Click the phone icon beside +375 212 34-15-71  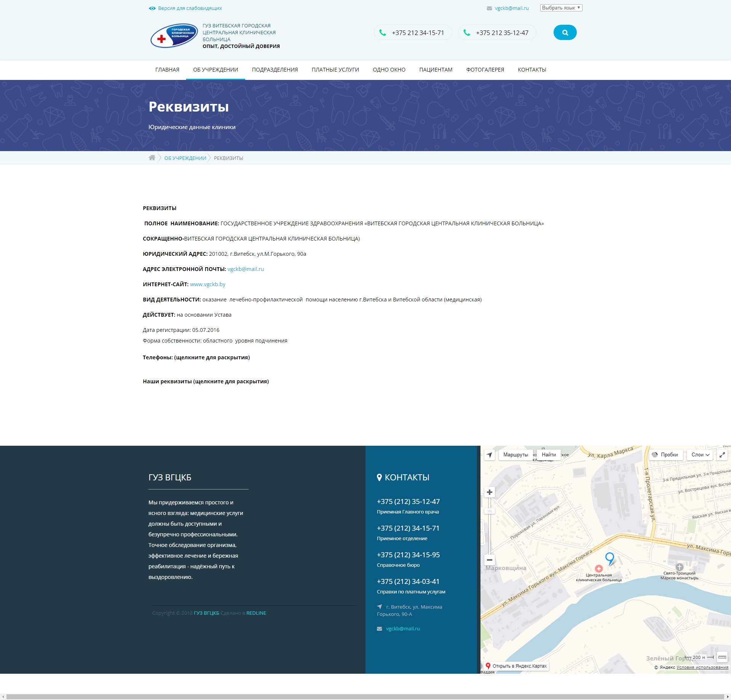(x=383, y=33)
